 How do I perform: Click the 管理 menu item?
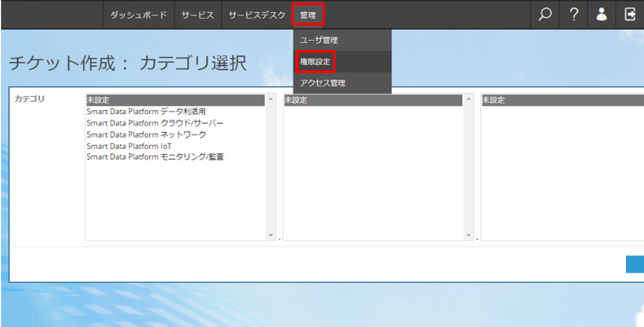click(308, 15)
